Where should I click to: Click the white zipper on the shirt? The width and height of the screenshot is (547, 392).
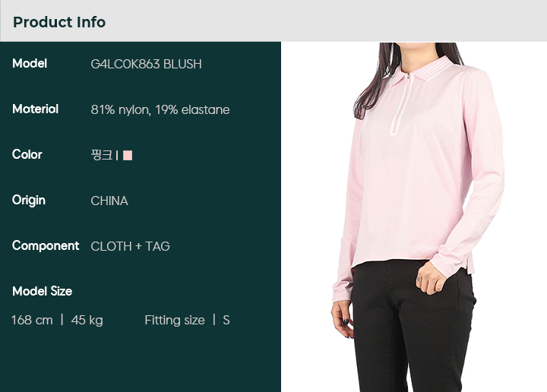400,105
